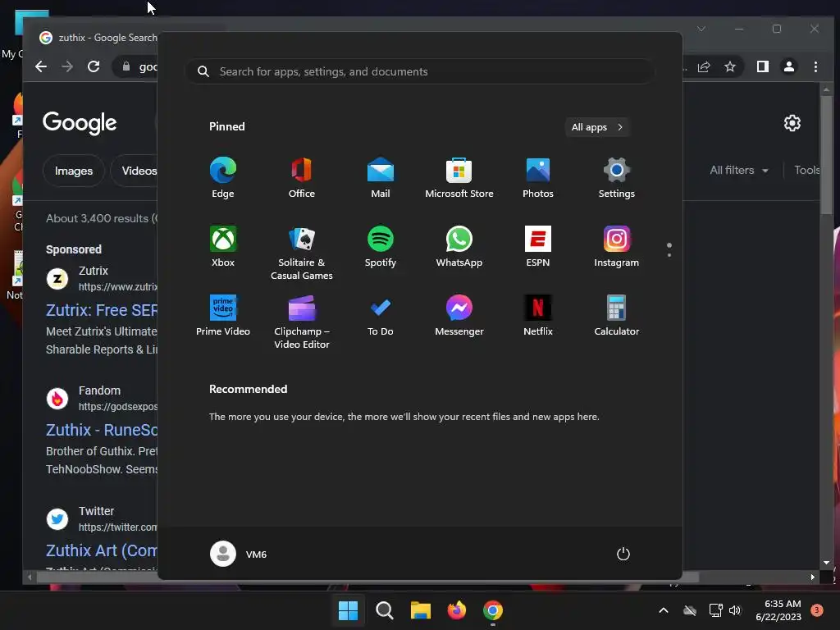Open Netflix
This screenshot has width=840, height=630.
pos(538,316)
